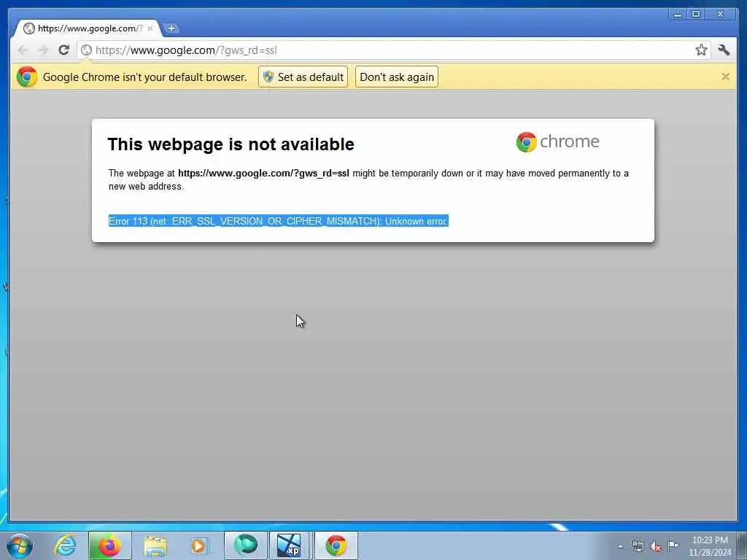Click the address bar URL field
Viewport: 747px width, 560px height.
pyautogui.click(x=393, y=50)
